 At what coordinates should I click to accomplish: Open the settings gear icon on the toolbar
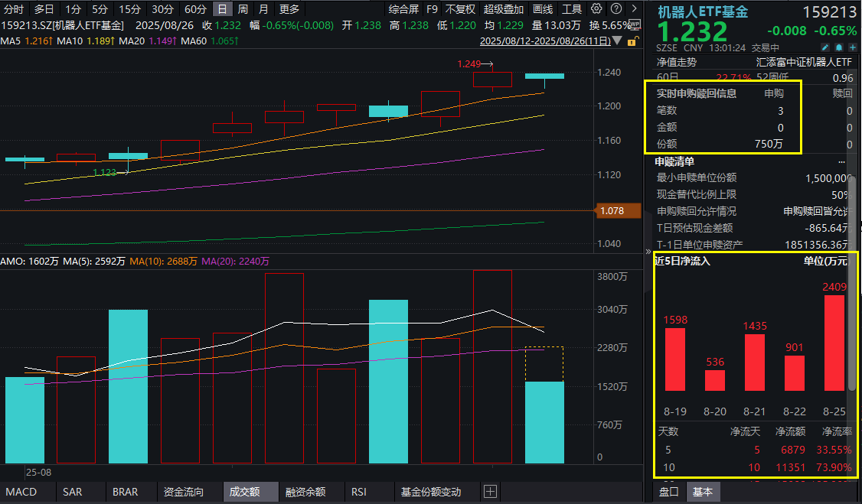pos(596,8)
